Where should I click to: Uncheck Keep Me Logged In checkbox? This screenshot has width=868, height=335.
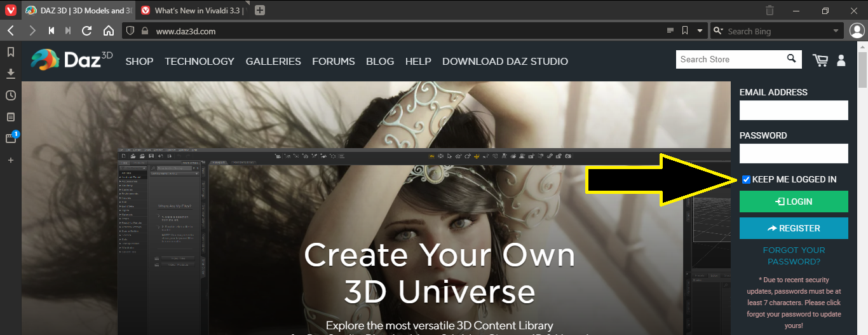click(746, 179)
